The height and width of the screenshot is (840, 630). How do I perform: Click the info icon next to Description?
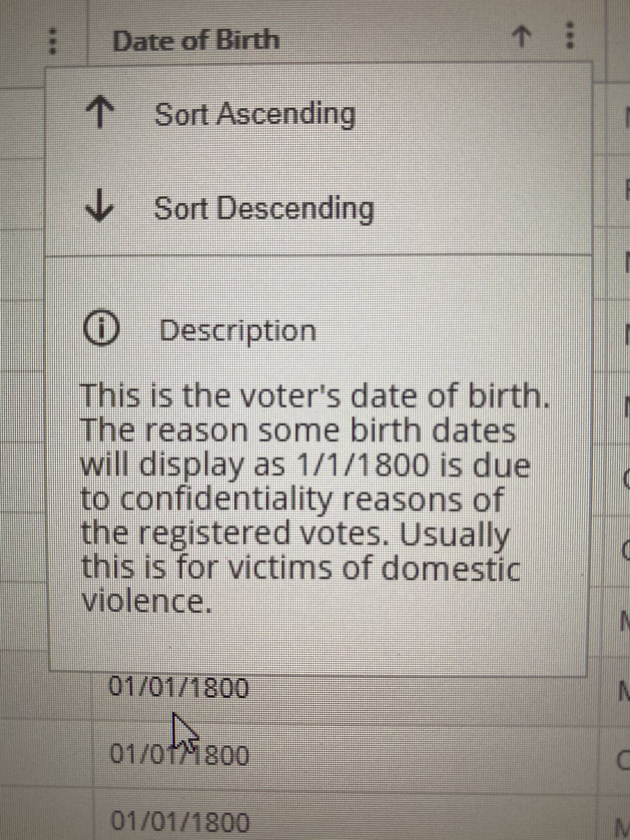pyautogui.click(x=99, y=330)
